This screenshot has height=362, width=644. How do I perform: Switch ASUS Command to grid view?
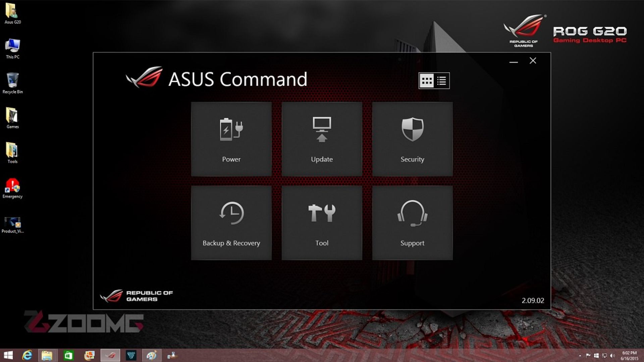pyautogui.click(x=427, y=81)
